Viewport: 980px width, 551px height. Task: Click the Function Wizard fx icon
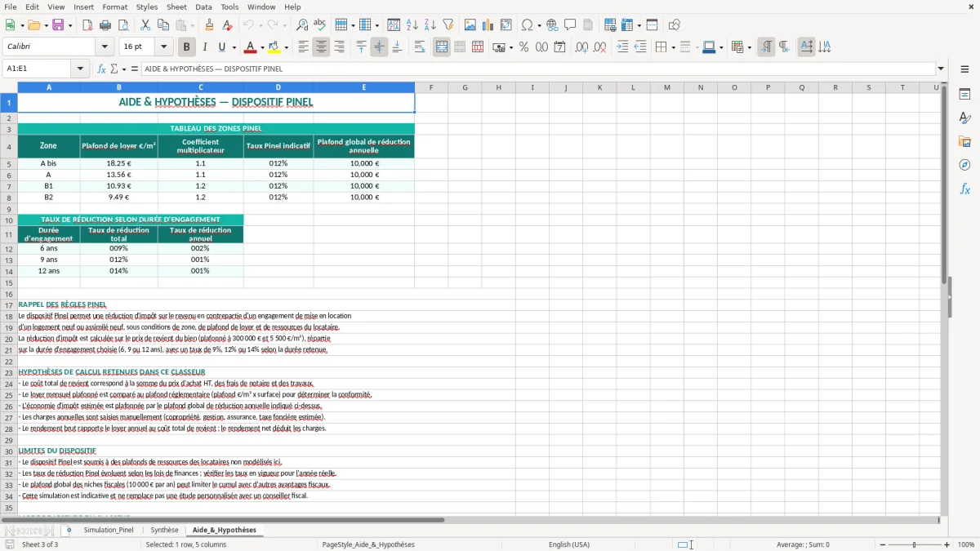pyautogui.click(x=102, y=69)
